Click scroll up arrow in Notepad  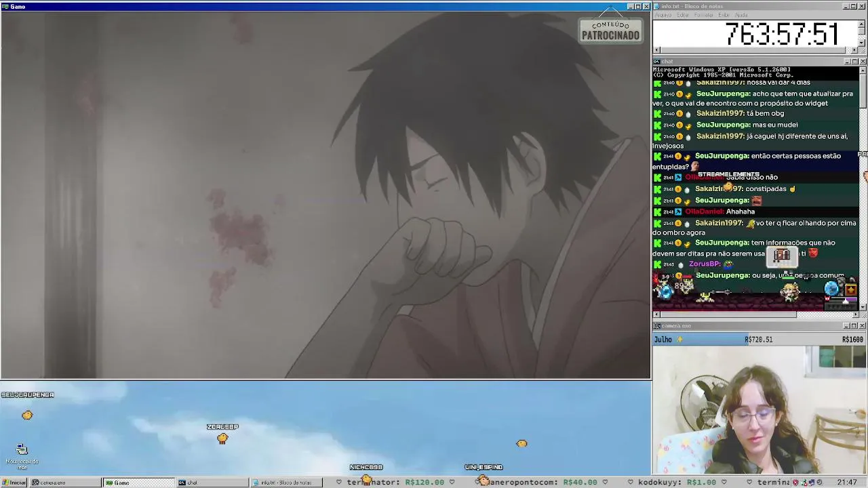(863, 24)
